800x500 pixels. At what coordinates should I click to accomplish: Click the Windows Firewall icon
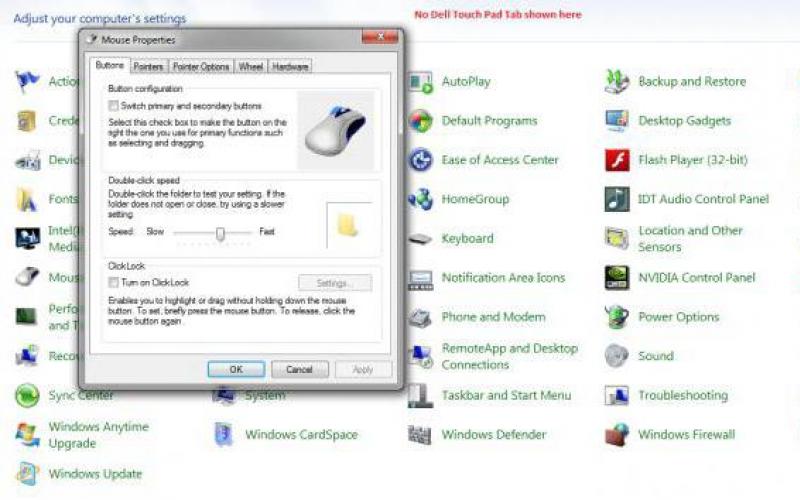pos(617,435)
